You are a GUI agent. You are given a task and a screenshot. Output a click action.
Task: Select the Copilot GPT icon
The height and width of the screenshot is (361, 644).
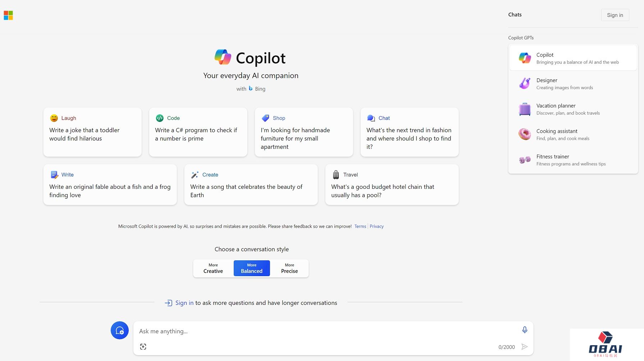coord(524,58)
